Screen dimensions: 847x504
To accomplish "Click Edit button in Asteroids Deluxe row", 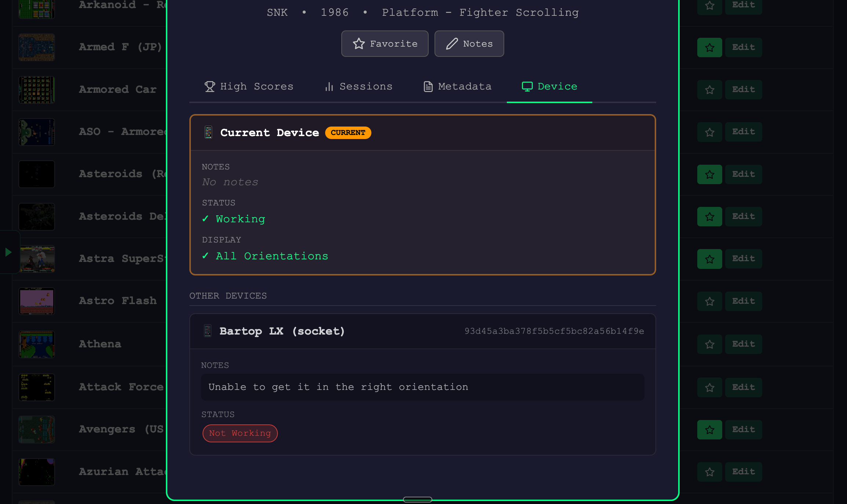I will click(744, 216).
